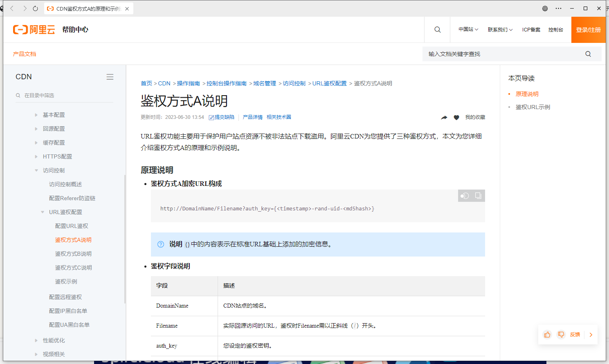
Task: Click the 提交缺陷 edit icon link
Action: pos(221,117)
